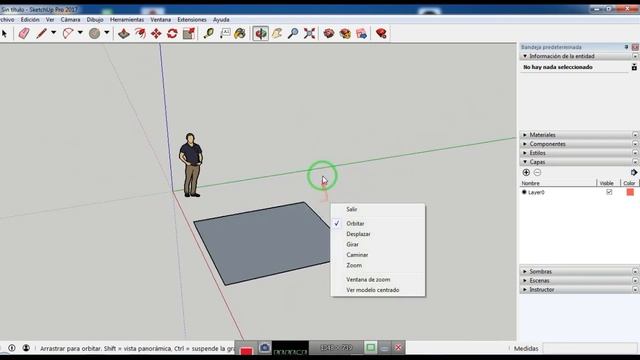Choose the Line pencil tool
640x360 pixels.
point(41,33)
